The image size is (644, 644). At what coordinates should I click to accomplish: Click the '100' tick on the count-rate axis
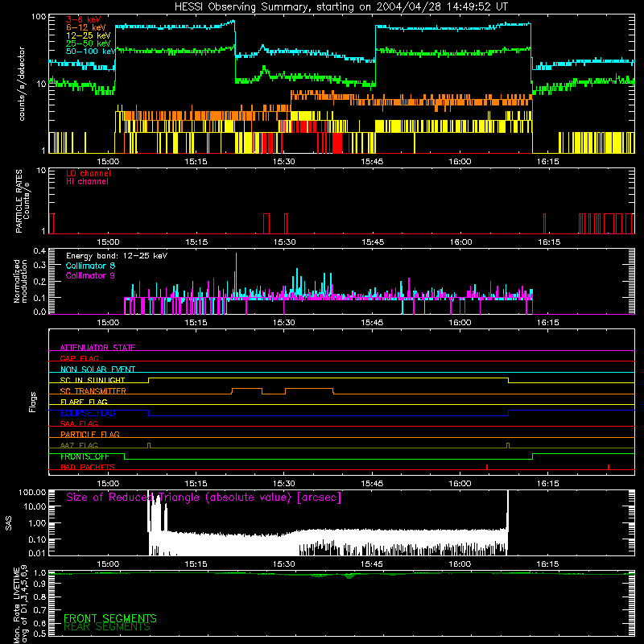(x=39, y=17)
